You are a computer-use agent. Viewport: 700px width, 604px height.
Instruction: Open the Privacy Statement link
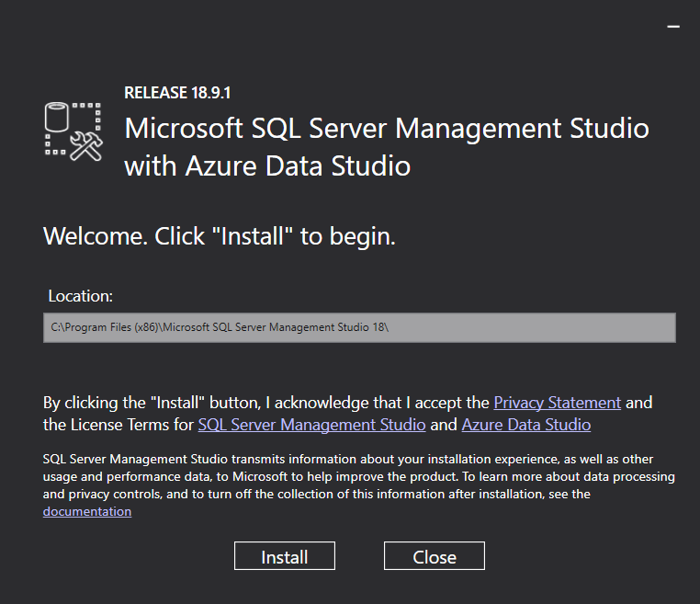(x=557, y=403)
